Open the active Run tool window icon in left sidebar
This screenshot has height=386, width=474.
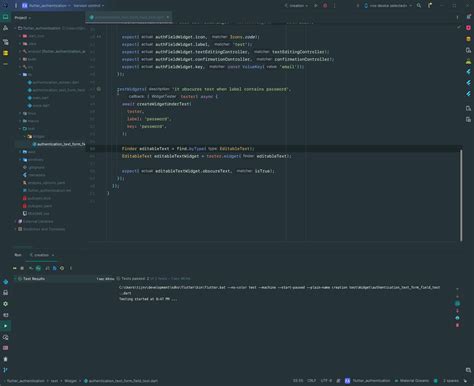pos(5,326)
